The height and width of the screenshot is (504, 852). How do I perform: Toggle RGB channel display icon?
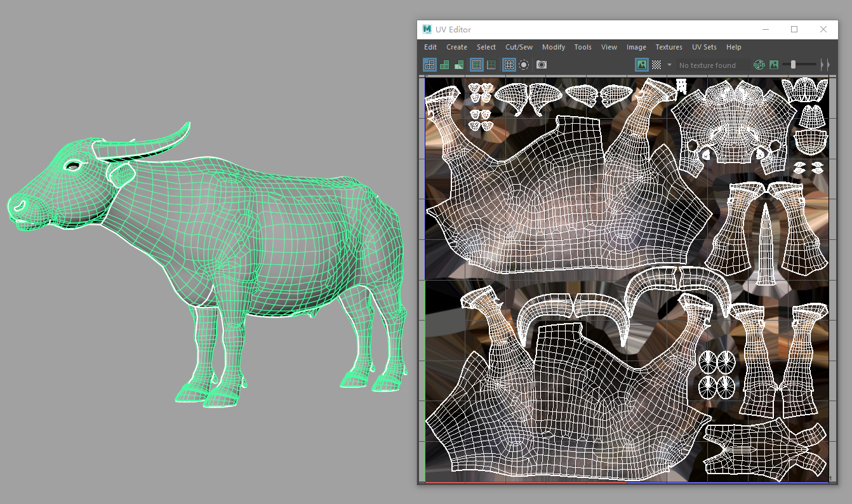point(759,65)
